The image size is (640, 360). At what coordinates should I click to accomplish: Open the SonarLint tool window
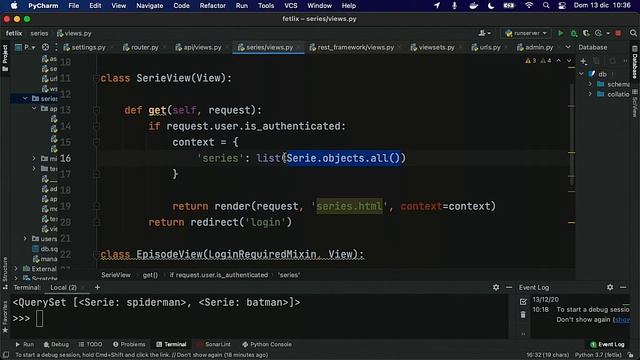coord(213,344)
